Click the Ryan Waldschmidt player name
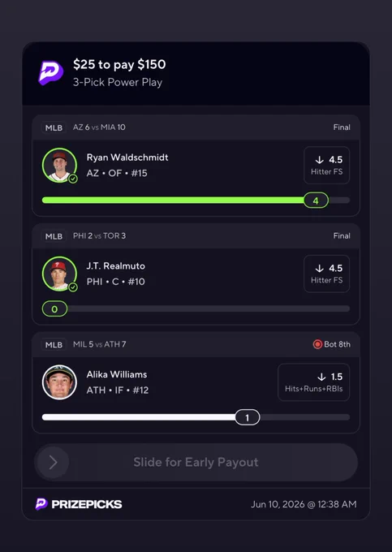The height and width of the screenshot is (552, 392). [x=127, y=157]
